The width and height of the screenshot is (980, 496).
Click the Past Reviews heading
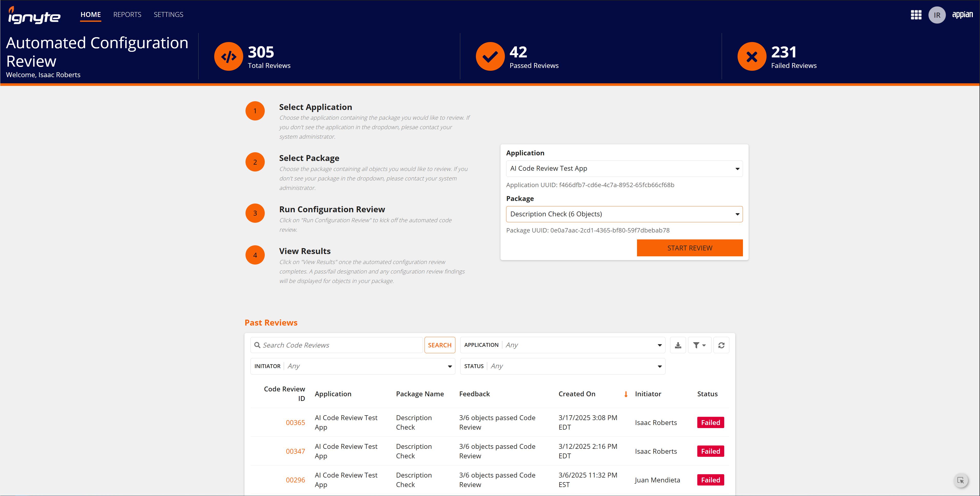tap(271, 323)
